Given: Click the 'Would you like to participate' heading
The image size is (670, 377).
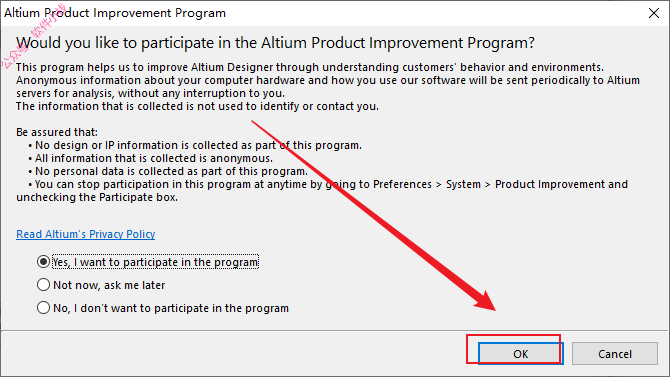Looking at the screenshot, I should click(x=275, y=43).
